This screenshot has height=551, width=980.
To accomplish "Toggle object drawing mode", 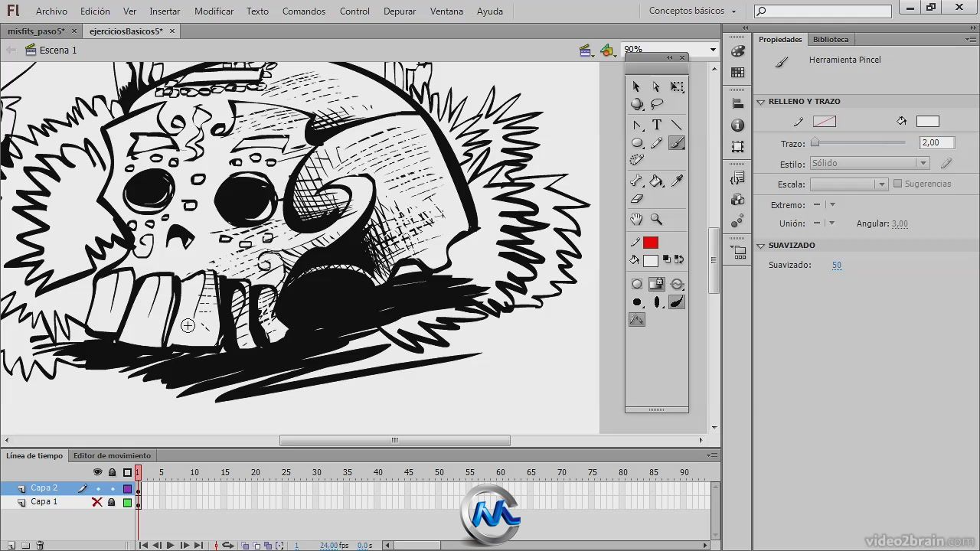I will click(637, 284).
